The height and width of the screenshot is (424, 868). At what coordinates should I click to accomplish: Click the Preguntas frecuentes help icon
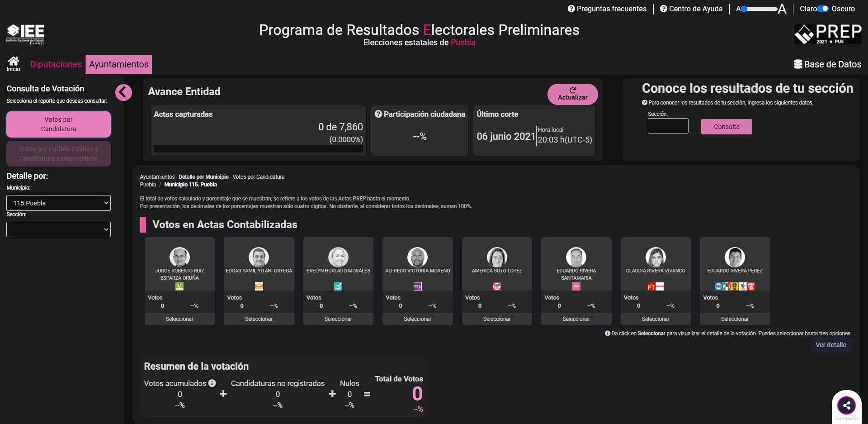[x=571, y=9]
